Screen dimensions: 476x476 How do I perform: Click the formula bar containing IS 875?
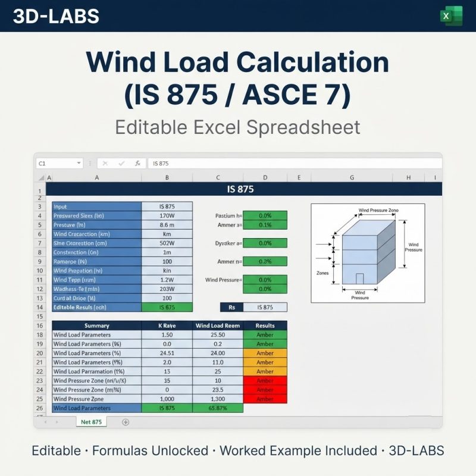pyautogui.click(x=295, y=163)
